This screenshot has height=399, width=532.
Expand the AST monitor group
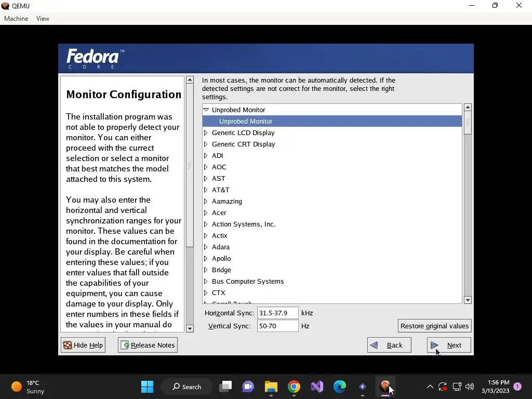pyautogui.click(x=206, y=179)
